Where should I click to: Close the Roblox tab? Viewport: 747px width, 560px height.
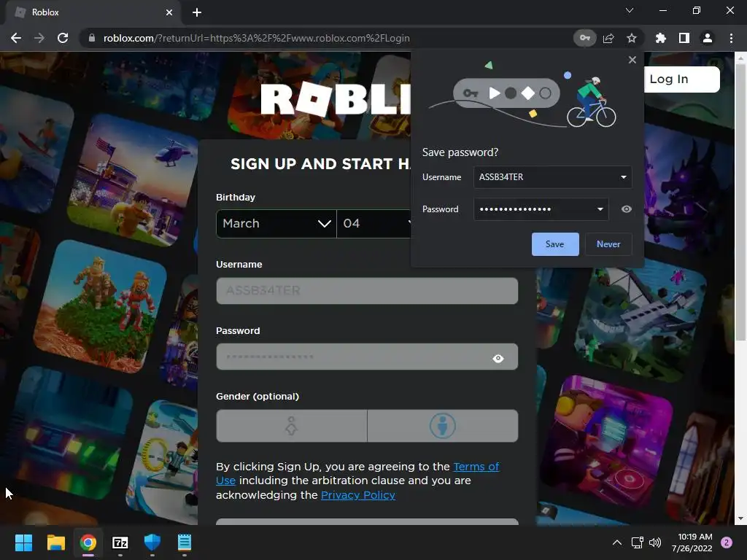(169, 12)
